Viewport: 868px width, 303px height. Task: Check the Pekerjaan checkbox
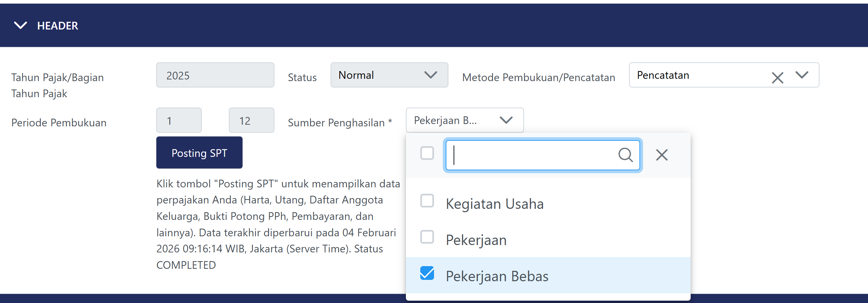coord(427,237)
